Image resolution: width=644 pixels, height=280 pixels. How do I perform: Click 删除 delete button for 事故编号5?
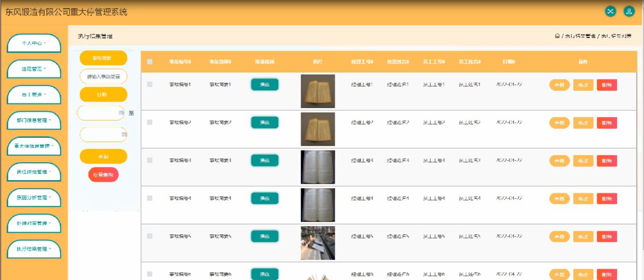607,237
